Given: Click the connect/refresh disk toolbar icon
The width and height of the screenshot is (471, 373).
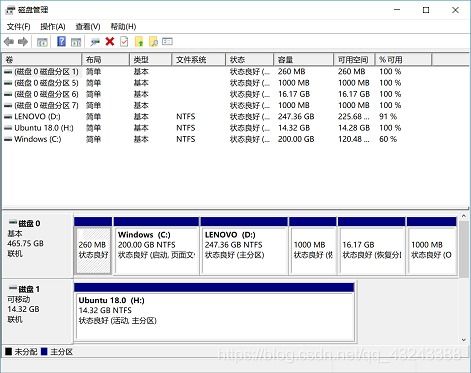Looking at the screenshot, I should click(95, 42).
